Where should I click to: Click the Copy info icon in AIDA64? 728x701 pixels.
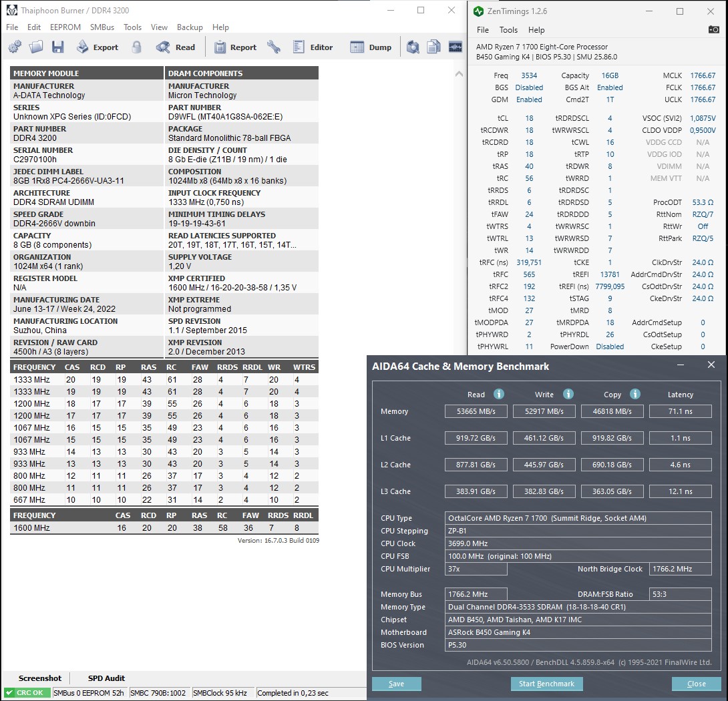(635, 394)
